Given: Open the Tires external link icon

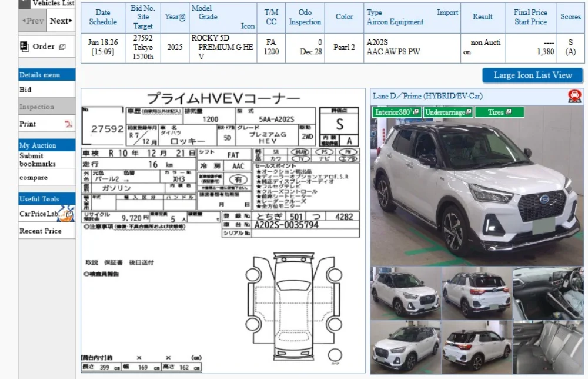Looking at the screenshot, I should tap(509, 112).
